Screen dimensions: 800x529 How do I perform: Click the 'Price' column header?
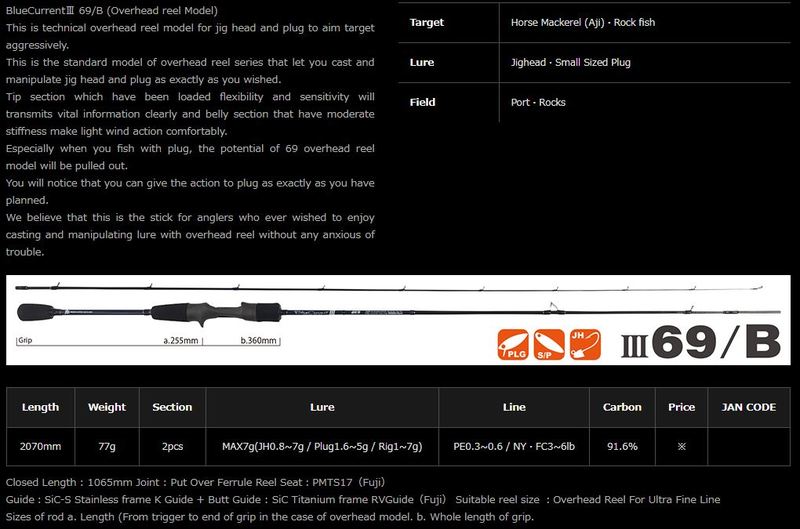click(x=681, y=407)
